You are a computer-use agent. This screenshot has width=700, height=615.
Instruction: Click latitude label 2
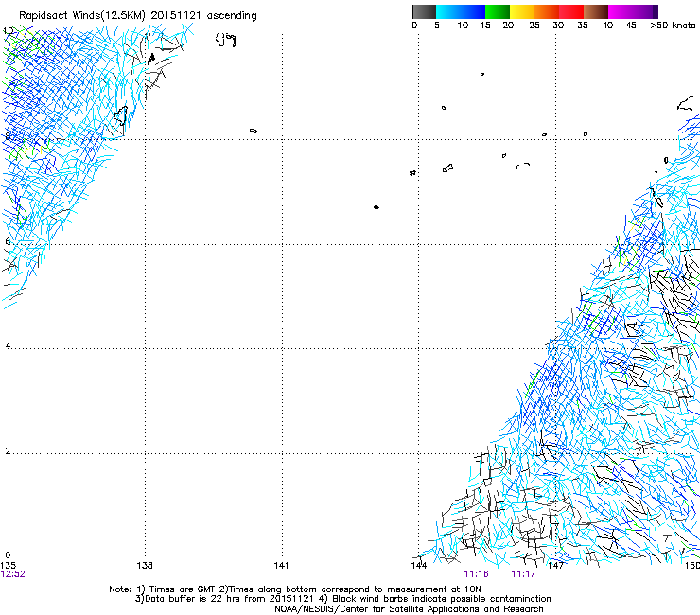click(x=8, y=451)
